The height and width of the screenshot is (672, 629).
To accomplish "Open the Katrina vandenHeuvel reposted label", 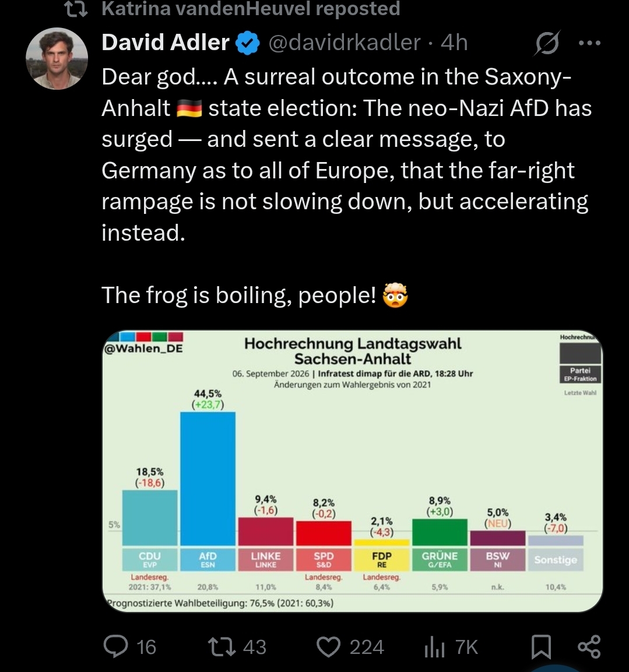I will coord(251,9).
